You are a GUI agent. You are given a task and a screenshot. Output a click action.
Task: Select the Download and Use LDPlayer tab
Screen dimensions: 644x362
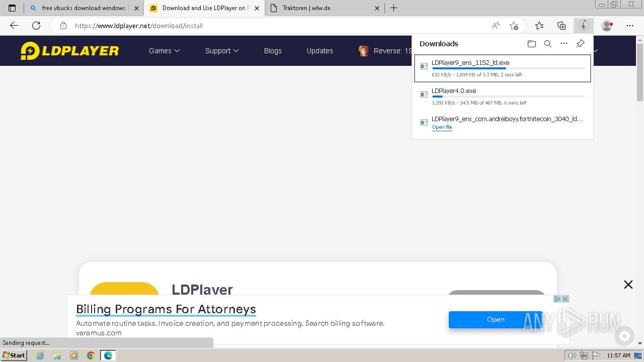tap(205, 8)
